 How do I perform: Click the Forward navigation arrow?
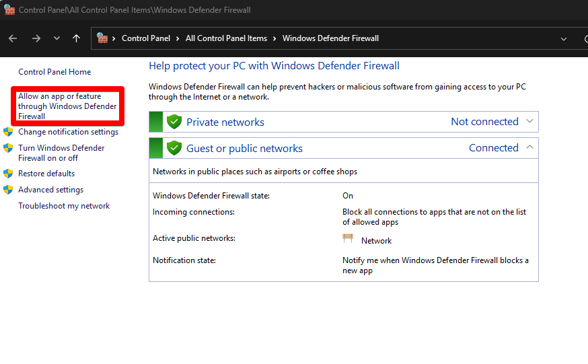click(36, 38)
